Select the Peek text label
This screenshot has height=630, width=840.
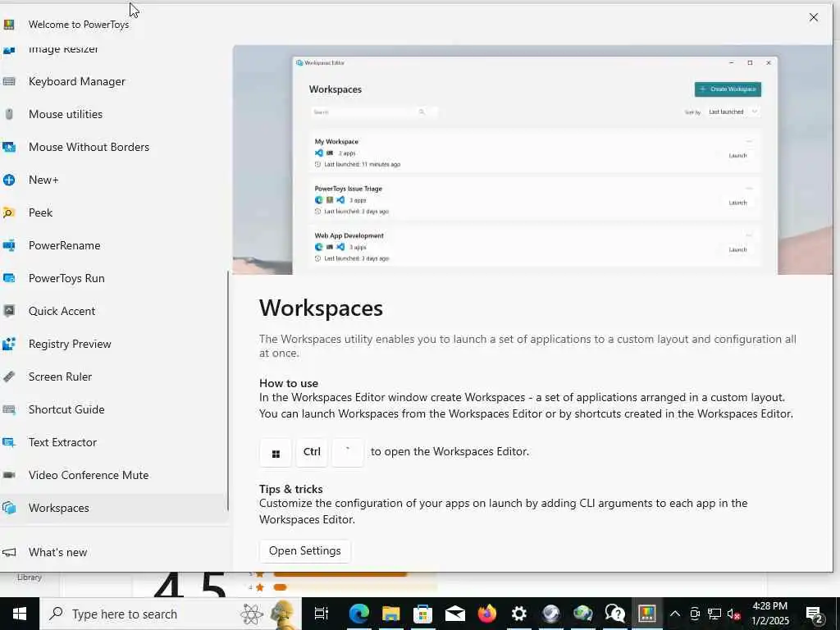(x=40, y=212)
